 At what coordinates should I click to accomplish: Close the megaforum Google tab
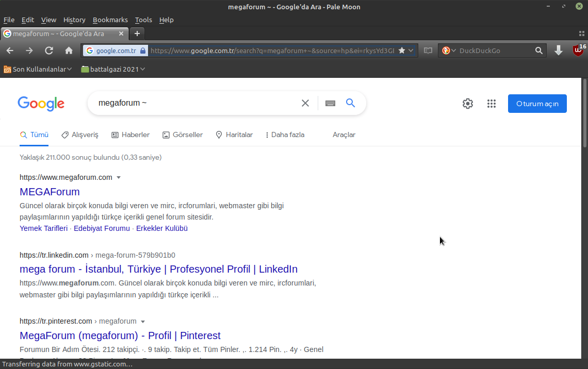tap(121, 33)
